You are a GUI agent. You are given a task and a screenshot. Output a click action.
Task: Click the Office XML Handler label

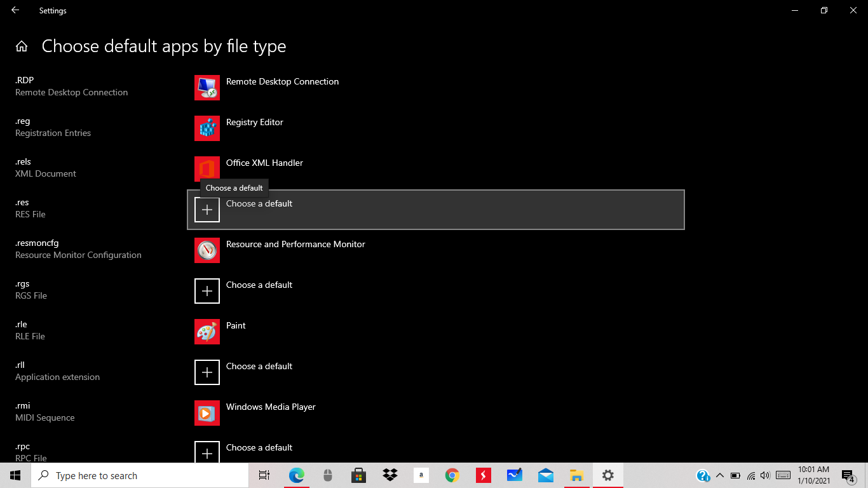(264, 163)
